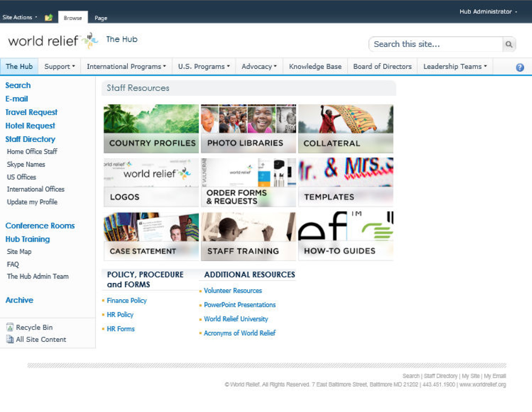This screenshot has height=412, width=532.
Task: Open the US Offices link
Action: (x=21, y=177)
